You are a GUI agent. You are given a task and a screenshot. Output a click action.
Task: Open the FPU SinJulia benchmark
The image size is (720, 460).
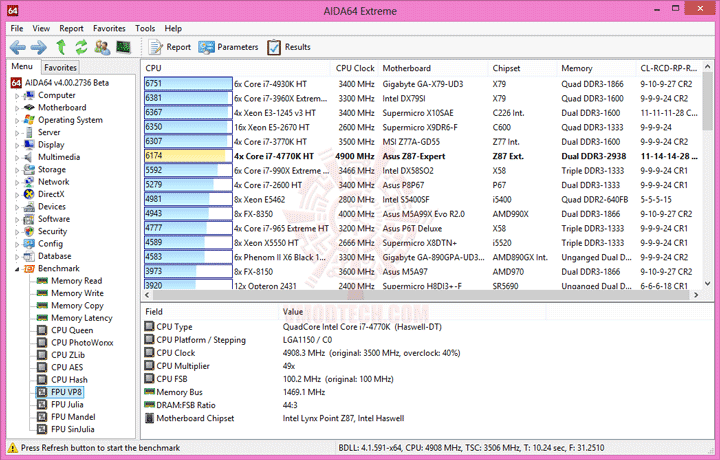tap(73, 429)
